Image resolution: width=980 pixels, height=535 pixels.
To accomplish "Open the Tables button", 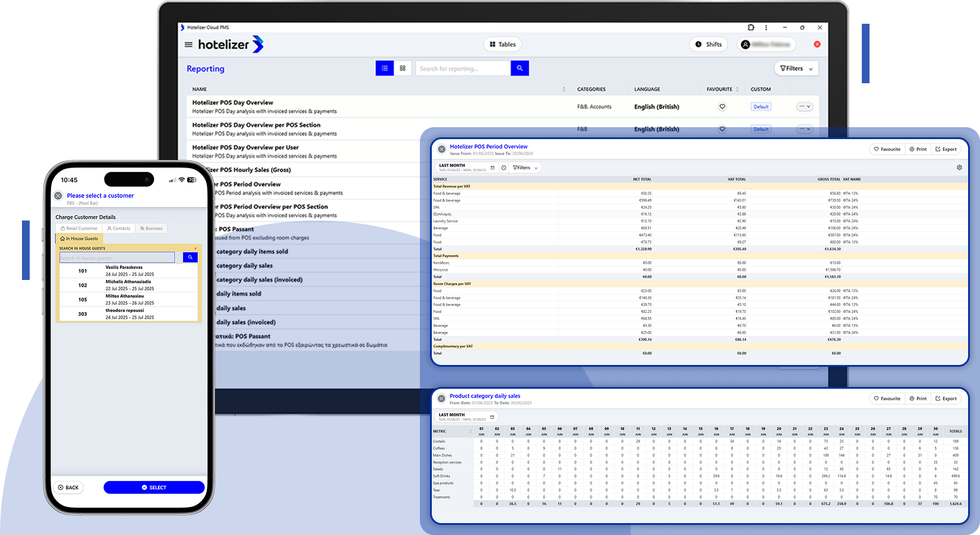I will tap(502, 45).
